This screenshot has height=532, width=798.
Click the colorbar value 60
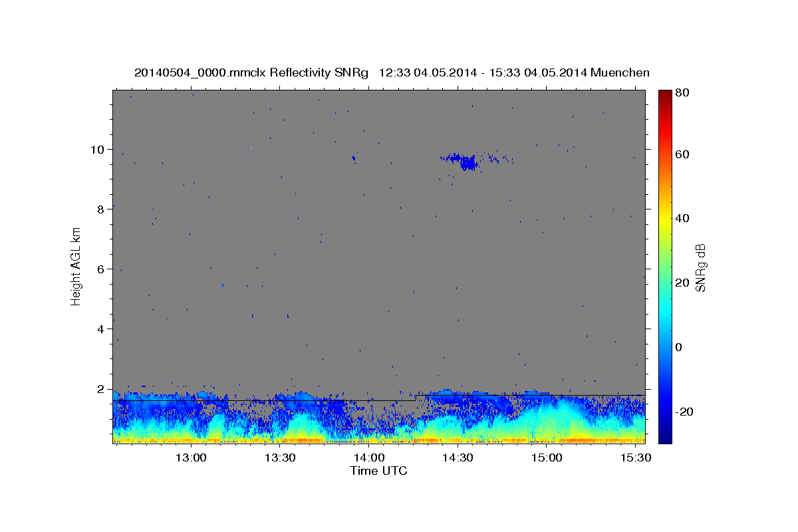point(684,154)
